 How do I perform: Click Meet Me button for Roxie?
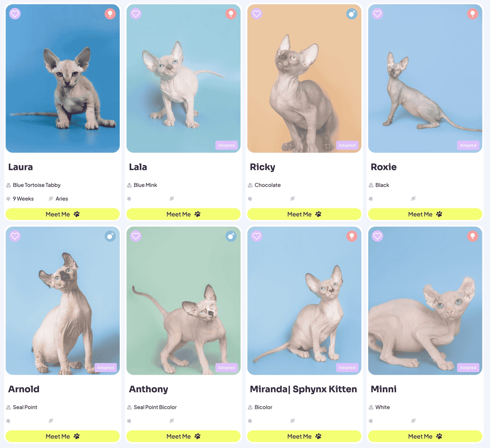(x=425, y=214)
